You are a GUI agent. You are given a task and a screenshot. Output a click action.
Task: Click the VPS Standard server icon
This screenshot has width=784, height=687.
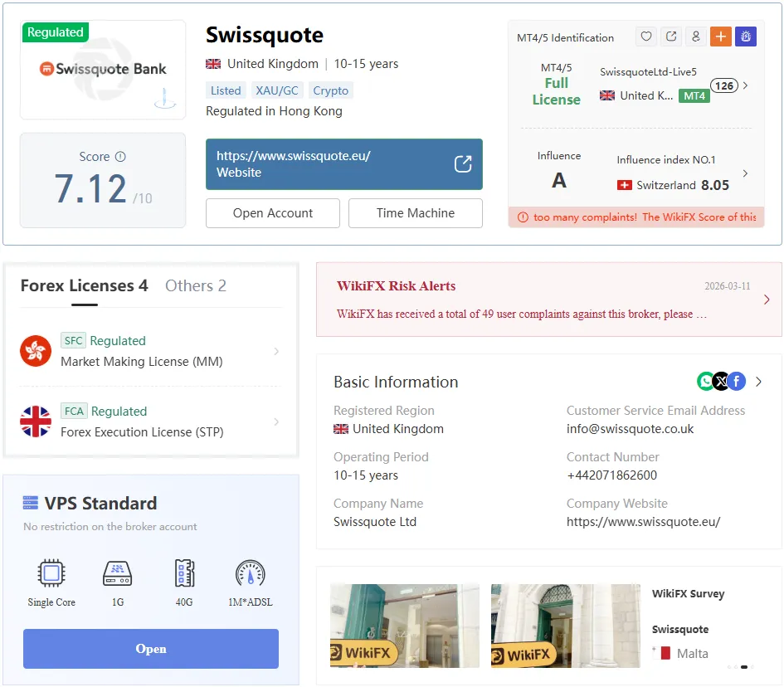31,503
